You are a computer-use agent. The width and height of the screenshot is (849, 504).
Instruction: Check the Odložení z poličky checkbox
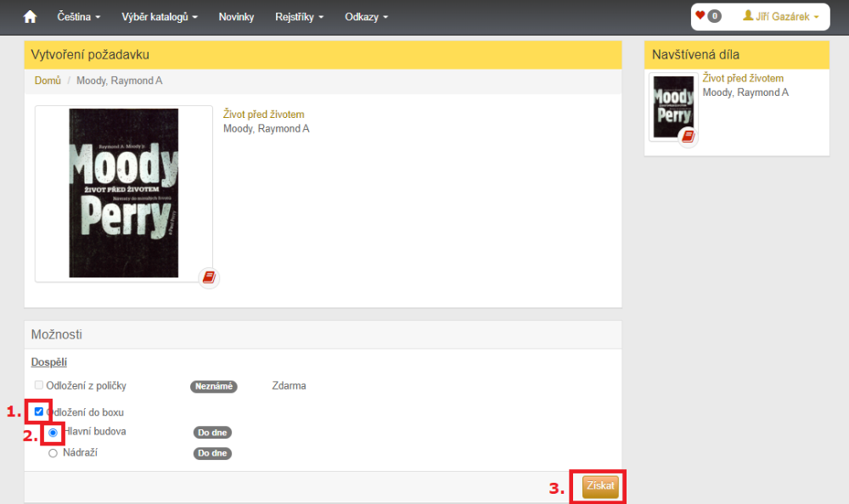point(39,385)
